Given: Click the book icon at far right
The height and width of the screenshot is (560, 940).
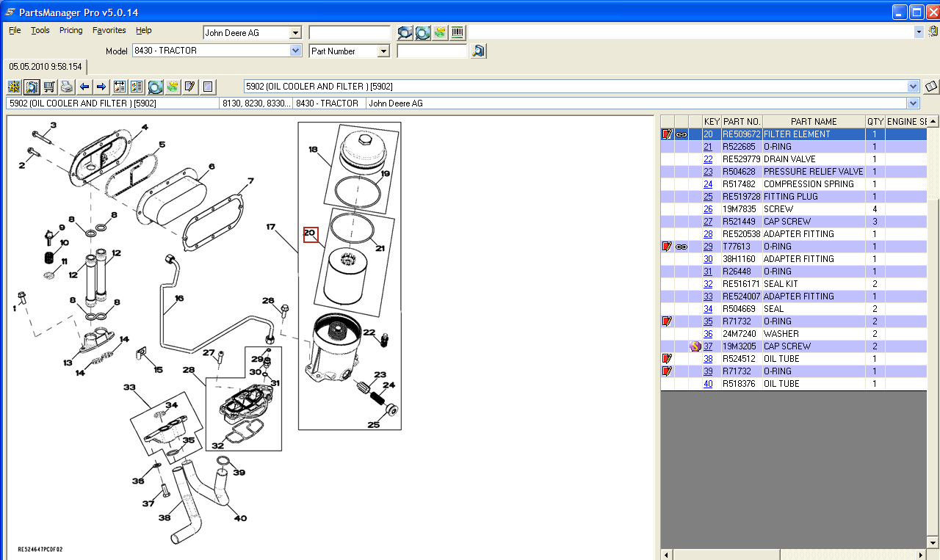Looking at the screenshot, I should pos(930,87).
